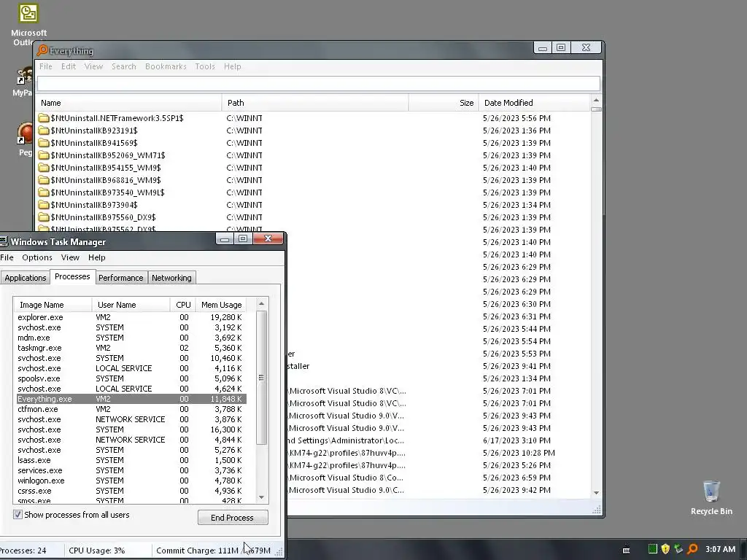
Task: Click the yellow security shield tray icon
Action: [665, 549]
